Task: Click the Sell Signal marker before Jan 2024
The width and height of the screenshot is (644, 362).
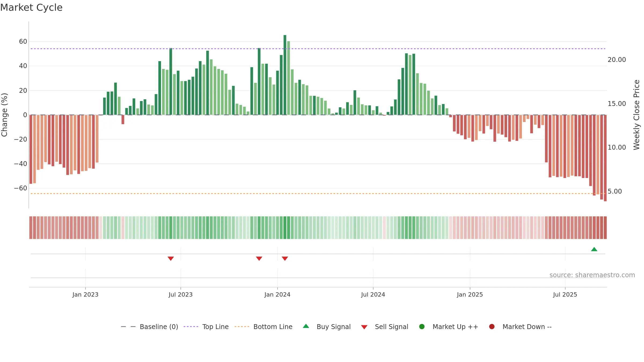Action: pyautogui.click(x=259, y=258)
